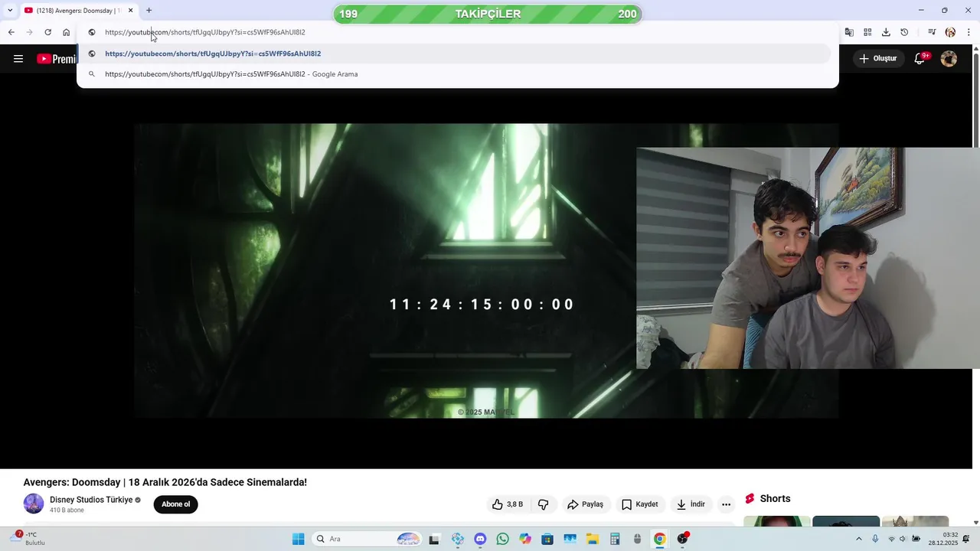Click the page vertical scrollbar
This screenshot has height=551, width=980.
pos(975,99)
